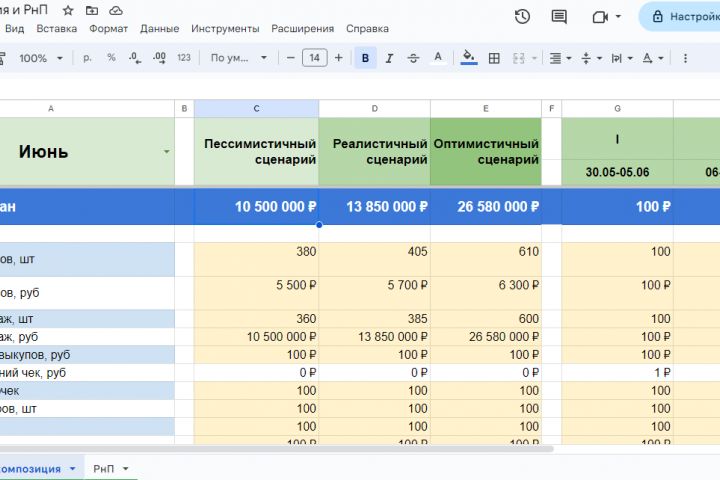Open the toolbar's three-dot overflow menu
This screenshot has height=480, width=720.
pos(685,58)
